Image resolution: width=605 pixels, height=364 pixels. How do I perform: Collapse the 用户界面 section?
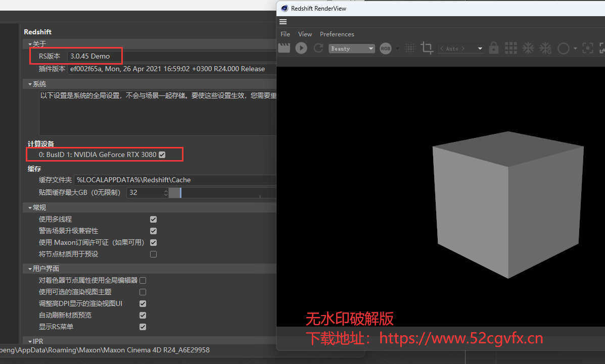[x=30, y=269]
